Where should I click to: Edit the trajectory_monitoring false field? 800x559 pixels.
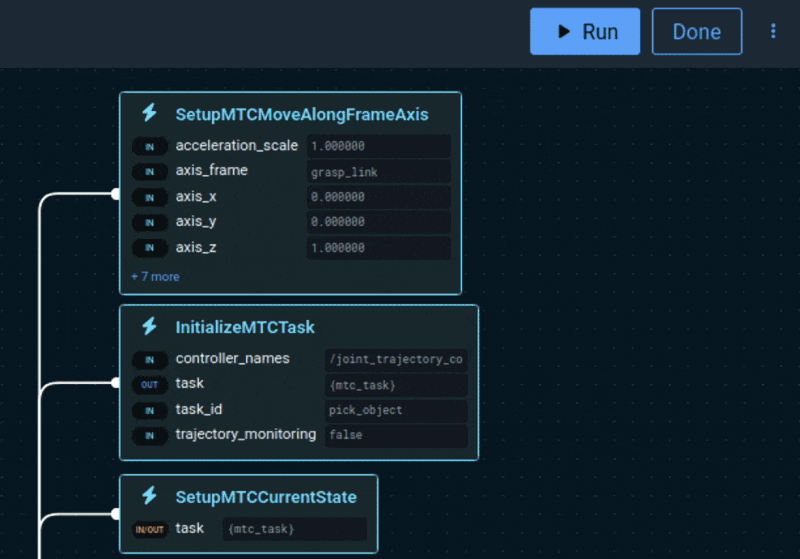(396, 435)
